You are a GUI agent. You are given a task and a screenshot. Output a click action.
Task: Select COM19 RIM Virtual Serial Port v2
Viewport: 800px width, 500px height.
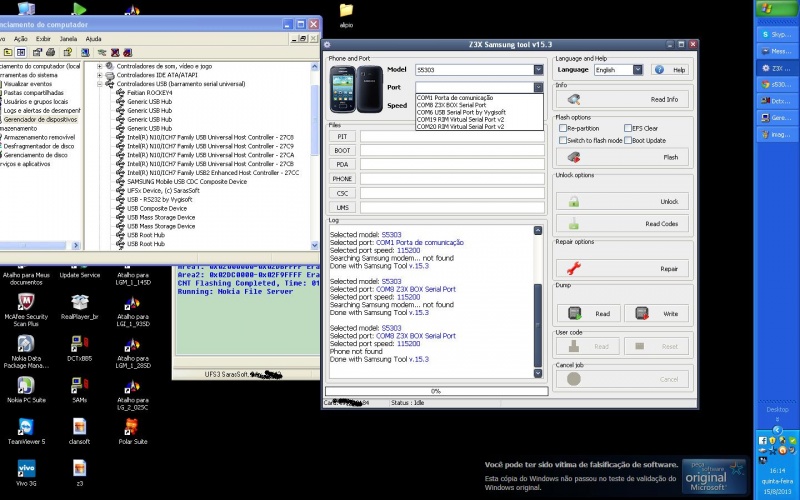(479, 119)
